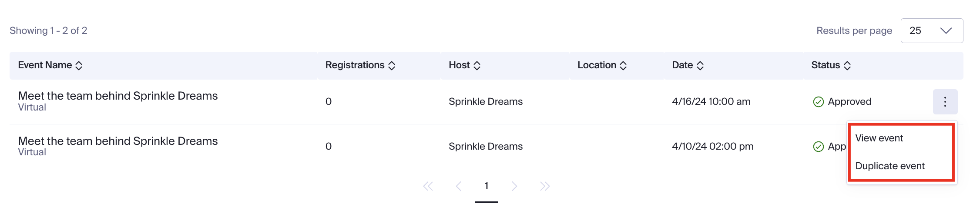Go to first page double-arrow
The image size is (980, 221).
[x=428, y=186]
